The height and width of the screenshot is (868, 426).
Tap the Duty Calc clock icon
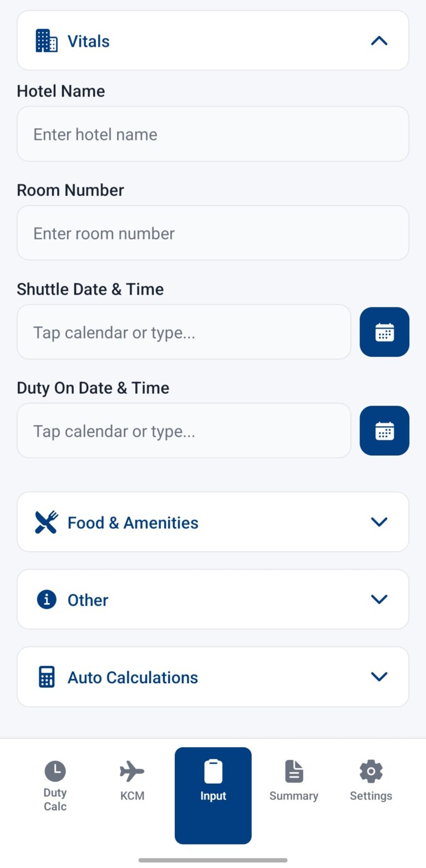55,771
